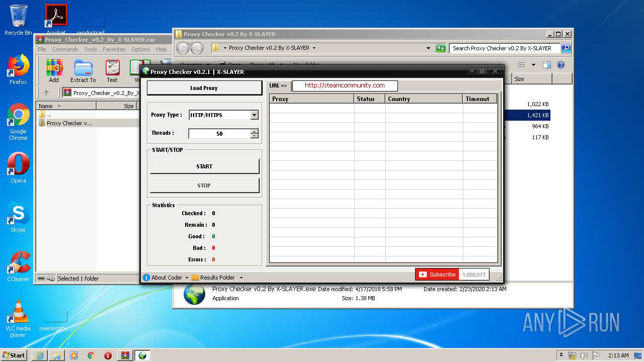Click the 1,000,077 subscriber count
The width and height of the screenshot is (644, 362).
474,275
